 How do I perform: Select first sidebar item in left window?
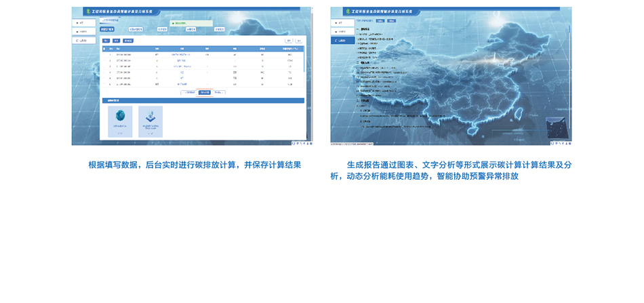(x=81, y=23)
